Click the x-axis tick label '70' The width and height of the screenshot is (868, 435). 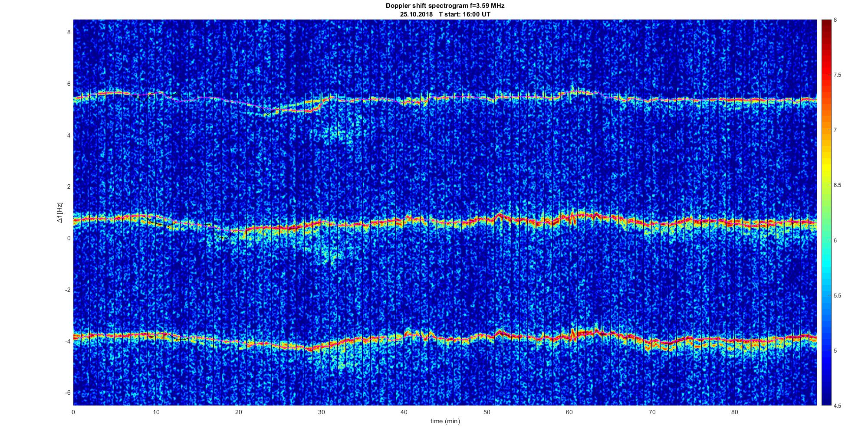(x=652, y=412)
